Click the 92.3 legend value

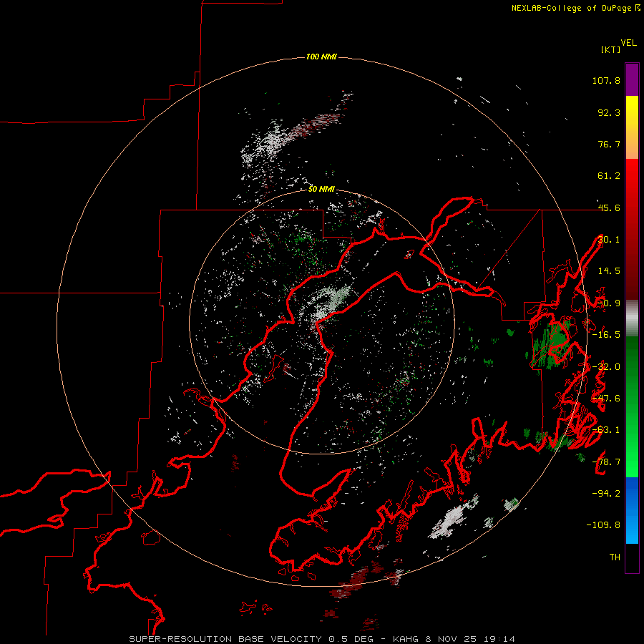[609, 112]
